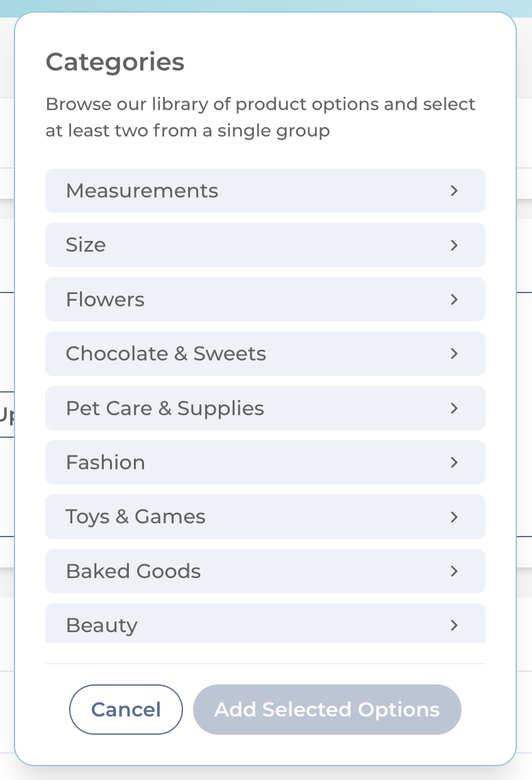Viewport: 532px width, 780px height.
Task: Click the Add Selected Options button
Action: click(x=327, y=710)
